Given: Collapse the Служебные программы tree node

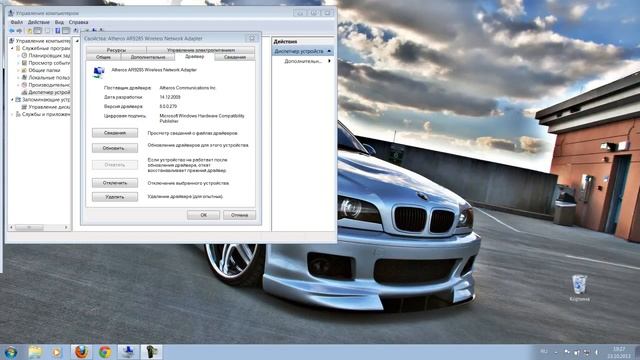Looking at the screenshot, I should 12,49.
